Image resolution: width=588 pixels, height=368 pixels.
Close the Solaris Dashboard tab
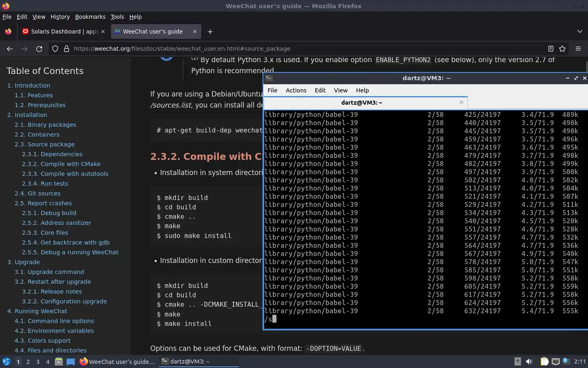[x=103, y=31]
